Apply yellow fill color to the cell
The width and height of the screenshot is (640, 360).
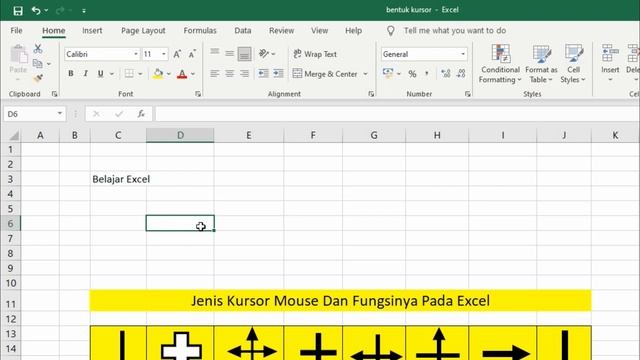158,74
